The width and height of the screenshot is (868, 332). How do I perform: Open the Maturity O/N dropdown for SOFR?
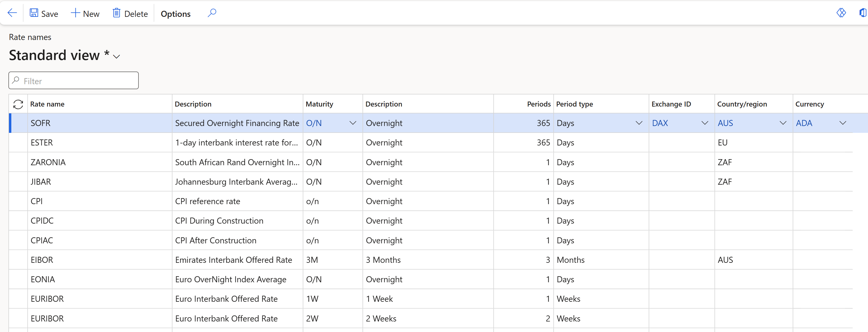click(x=353, y=123)
